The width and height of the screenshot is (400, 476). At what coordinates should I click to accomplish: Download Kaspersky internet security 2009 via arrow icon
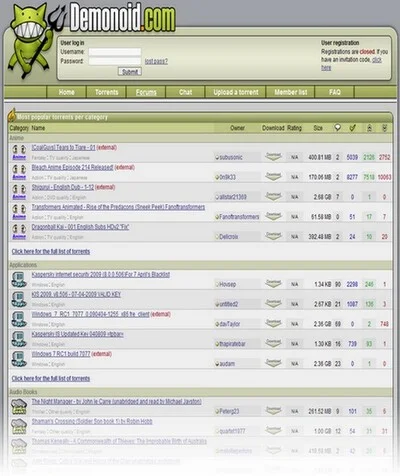tap(273, 284)
